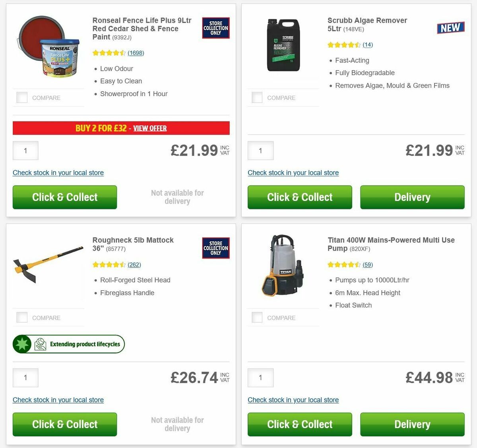Viewport: 477px width, 448px height.
Task: Click the STORE COLLECTION ONLY badge on Roughneck Mattock
Action: [215, 248]
